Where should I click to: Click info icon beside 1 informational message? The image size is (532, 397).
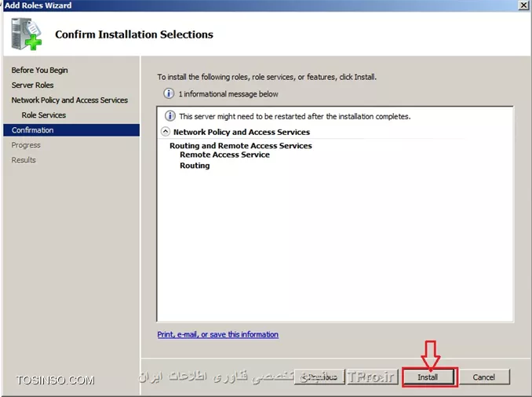click(169, 93)
